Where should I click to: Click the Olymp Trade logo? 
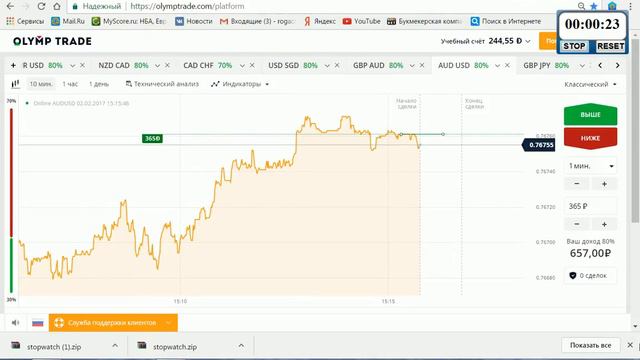(x=52, y=41)
